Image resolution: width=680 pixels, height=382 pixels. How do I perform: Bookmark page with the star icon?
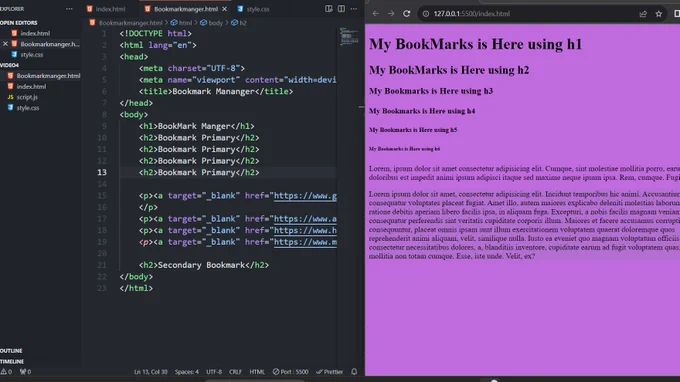pyautogui.click(x=659, y=14)
